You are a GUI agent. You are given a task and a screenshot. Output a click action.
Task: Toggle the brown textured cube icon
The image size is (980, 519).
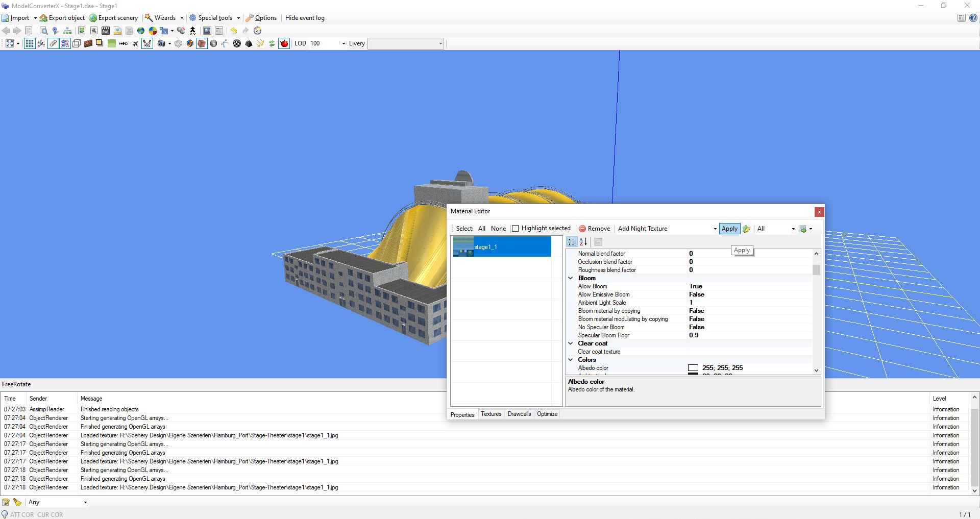[202, 43]
